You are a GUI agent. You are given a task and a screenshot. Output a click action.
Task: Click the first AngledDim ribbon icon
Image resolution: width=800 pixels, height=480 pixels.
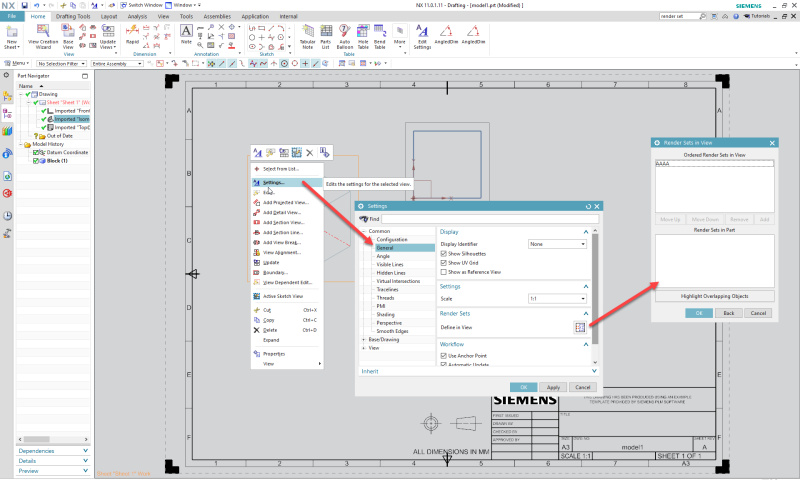tap(446, 35)
